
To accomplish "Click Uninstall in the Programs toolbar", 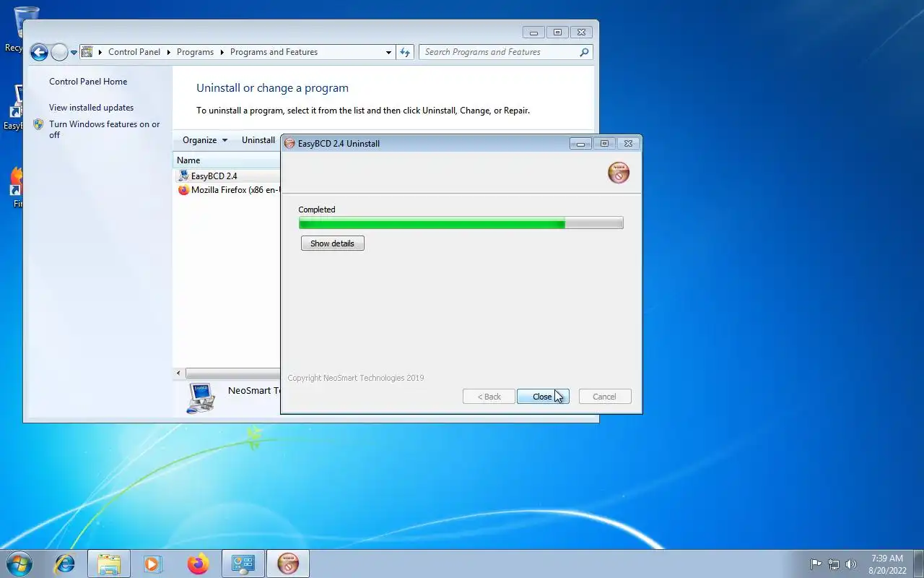I will point(258,140).
